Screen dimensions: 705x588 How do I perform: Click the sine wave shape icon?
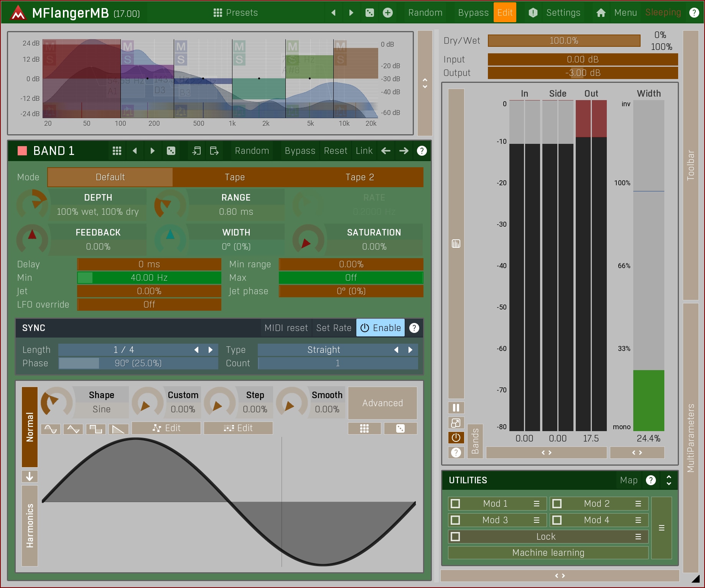point(51,429)
